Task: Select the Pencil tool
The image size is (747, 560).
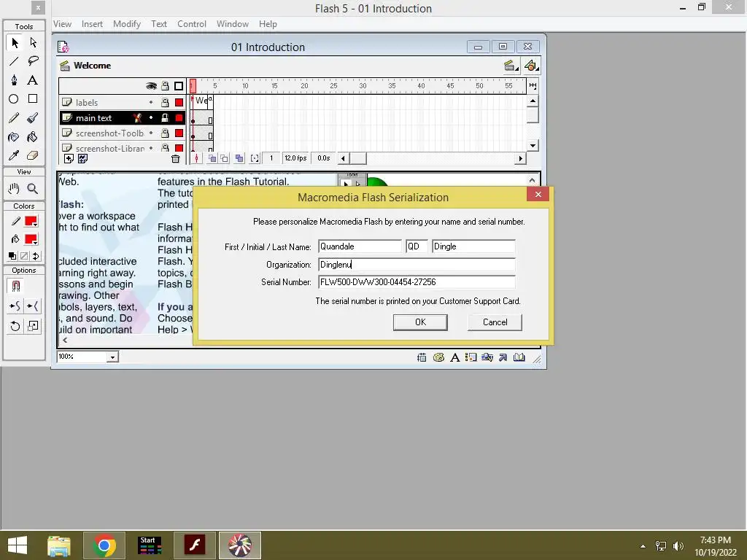Action: click(15, 117)
